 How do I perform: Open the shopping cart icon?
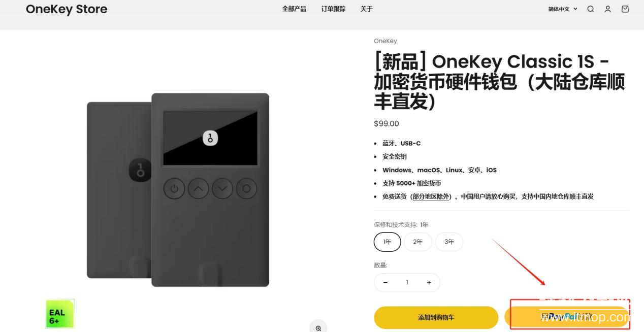tap(625, 9)
